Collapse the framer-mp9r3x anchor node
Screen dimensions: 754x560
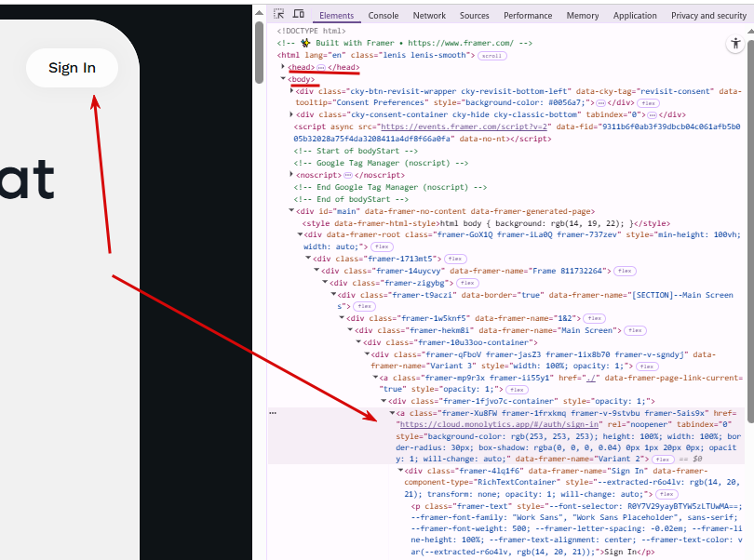(x=375, y=378)
